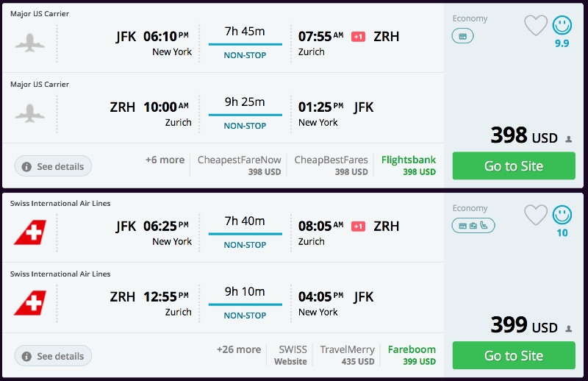Open Flightsbank 398 USD offer
This screenshot has width=588, height=381.
click(409, 165)
